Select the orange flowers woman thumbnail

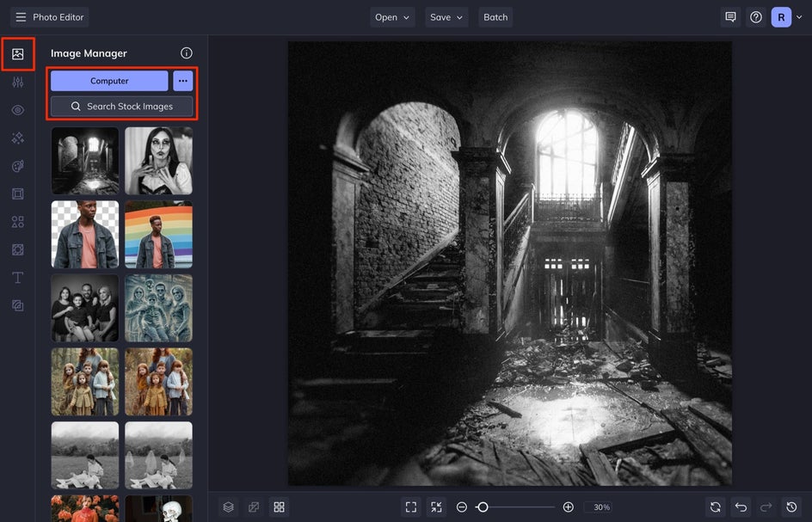85,508
